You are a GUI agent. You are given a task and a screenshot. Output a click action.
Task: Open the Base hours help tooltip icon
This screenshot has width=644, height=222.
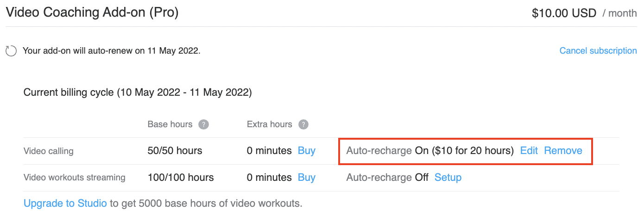click(203, 124)
